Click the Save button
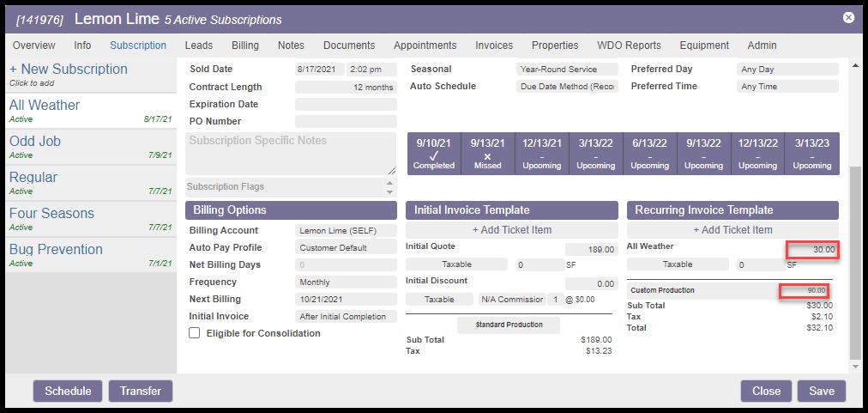The image size is (868, 413). 821,391
